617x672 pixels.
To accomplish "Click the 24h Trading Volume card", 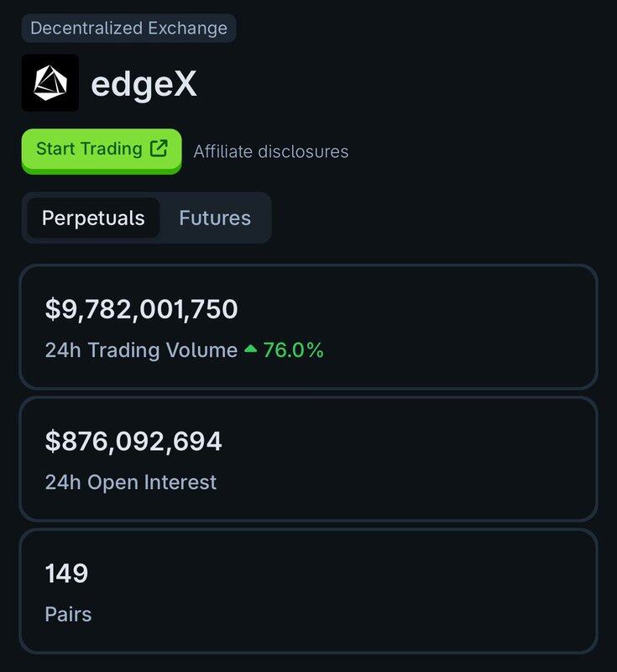I will 308,327.
